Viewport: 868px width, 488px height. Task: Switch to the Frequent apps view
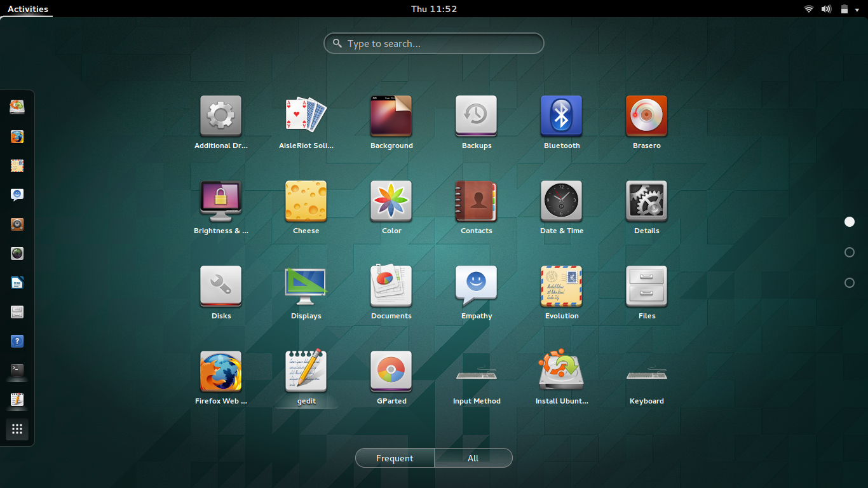(x=395, y=457)
